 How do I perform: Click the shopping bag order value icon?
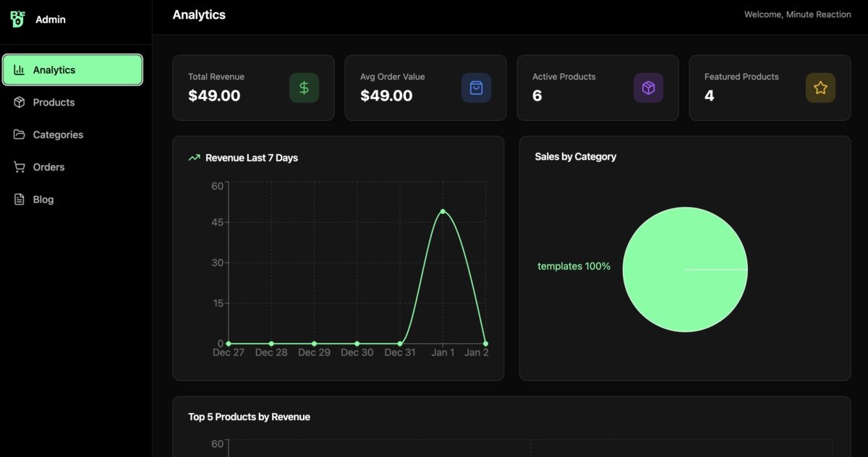(476, 87)
